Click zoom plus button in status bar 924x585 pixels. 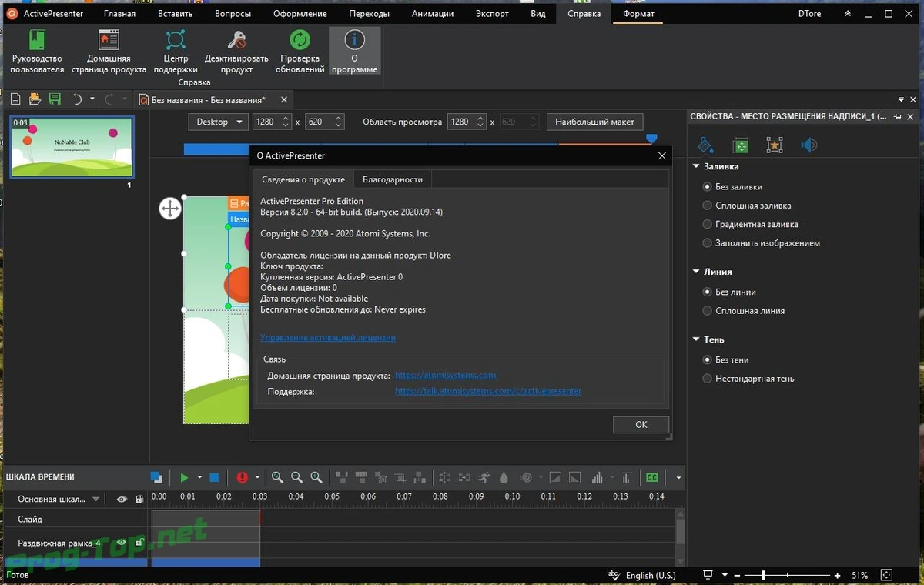pos(837,575)
